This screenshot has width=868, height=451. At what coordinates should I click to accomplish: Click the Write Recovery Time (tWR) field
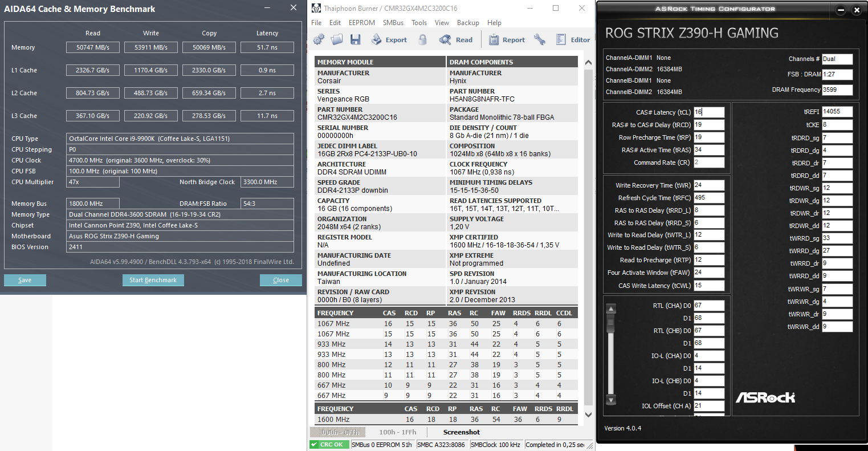tap(709, 185)
